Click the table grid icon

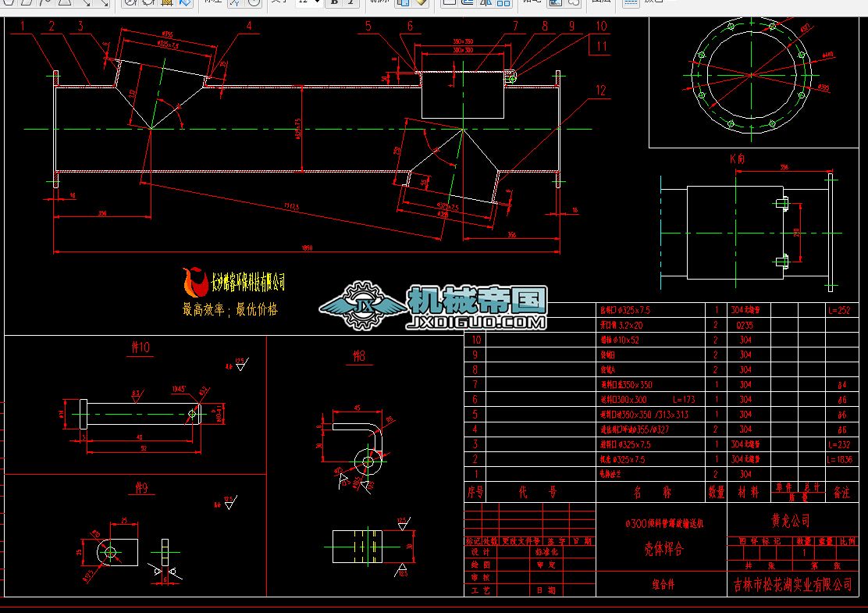click(630, 2)
